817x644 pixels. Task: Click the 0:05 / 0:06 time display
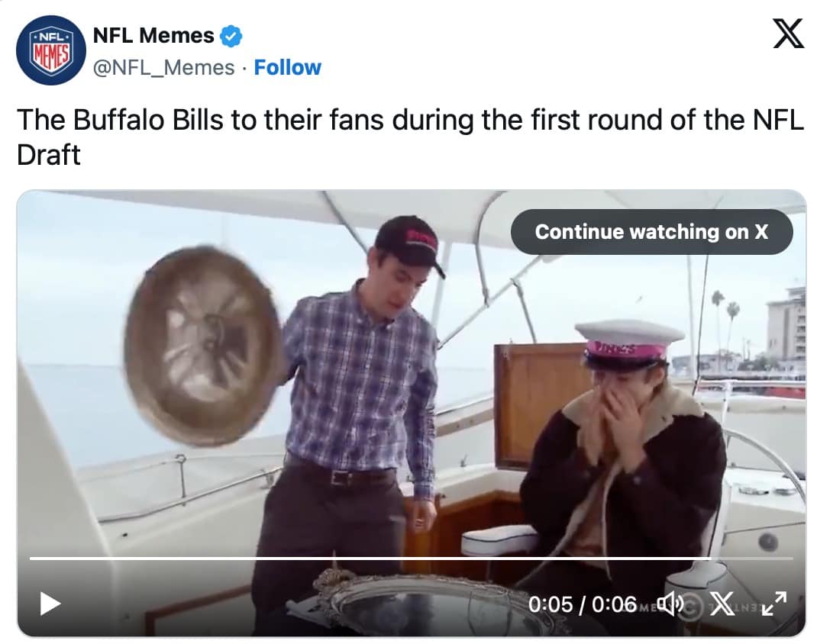(582, 604)
